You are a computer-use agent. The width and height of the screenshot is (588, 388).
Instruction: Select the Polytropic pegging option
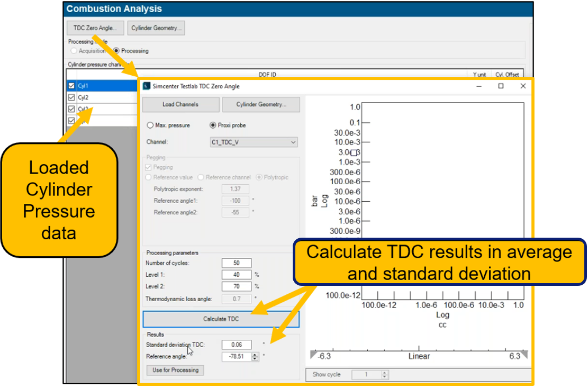[x=259, y=177]
